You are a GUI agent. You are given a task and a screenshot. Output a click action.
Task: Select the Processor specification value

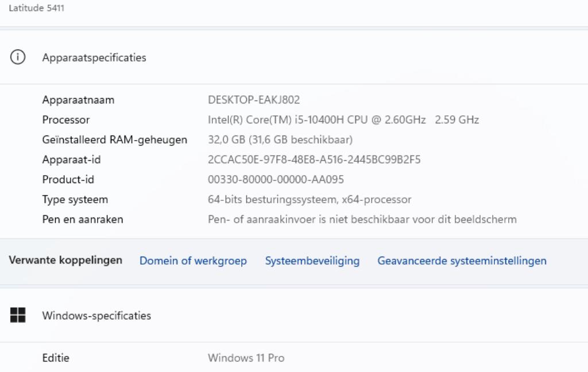343,119
